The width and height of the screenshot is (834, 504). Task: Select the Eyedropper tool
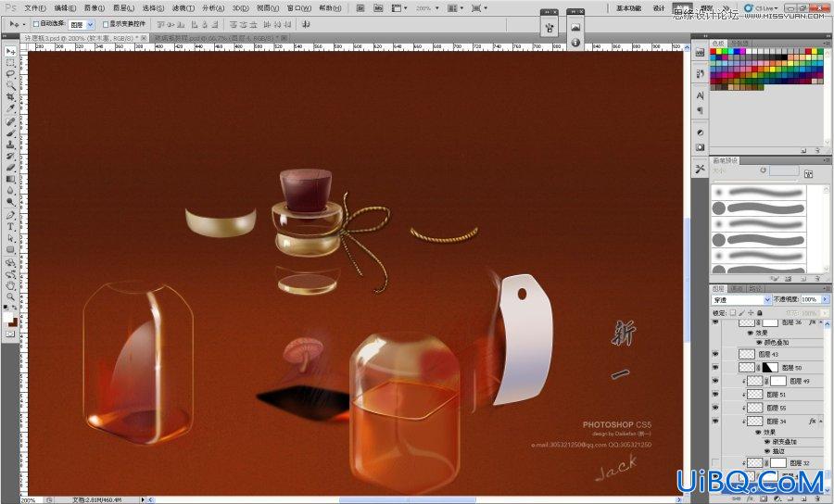(10, 107)
